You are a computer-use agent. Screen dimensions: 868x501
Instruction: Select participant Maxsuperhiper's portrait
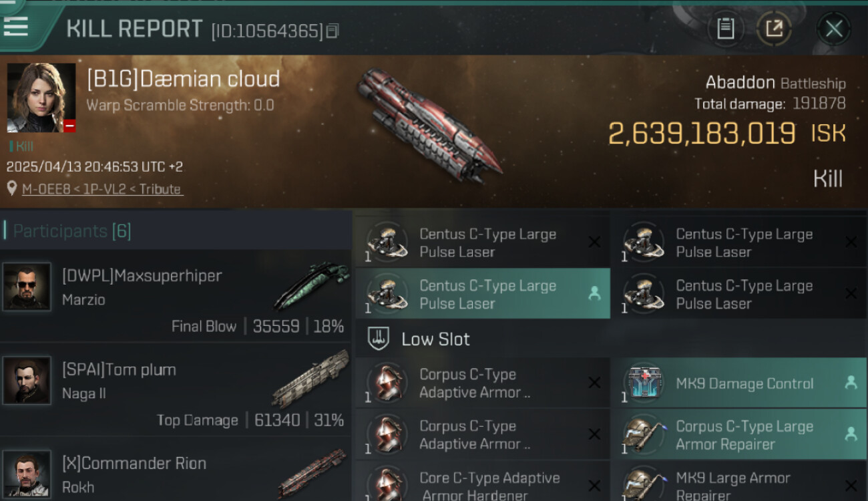[x=27, y=287]
